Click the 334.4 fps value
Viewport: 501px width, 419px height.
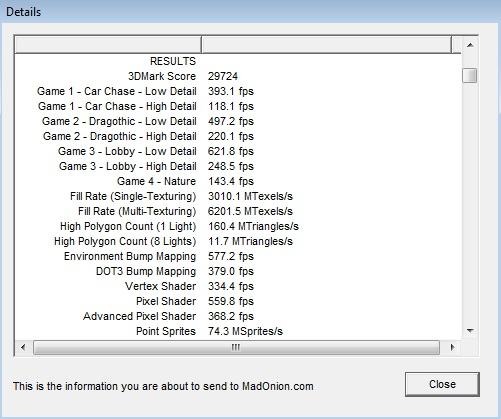click(231, 286)
